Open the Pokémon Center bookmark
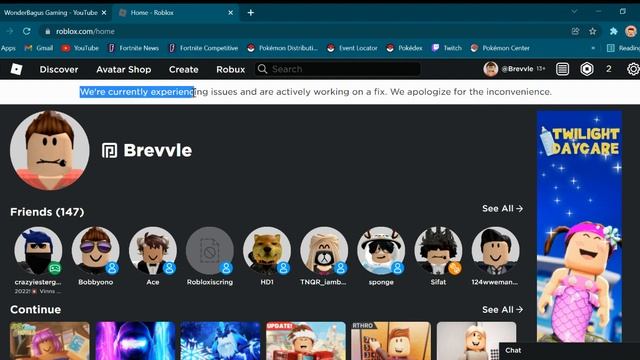Viewport: 640px width, 360px height. click(500, 48)
